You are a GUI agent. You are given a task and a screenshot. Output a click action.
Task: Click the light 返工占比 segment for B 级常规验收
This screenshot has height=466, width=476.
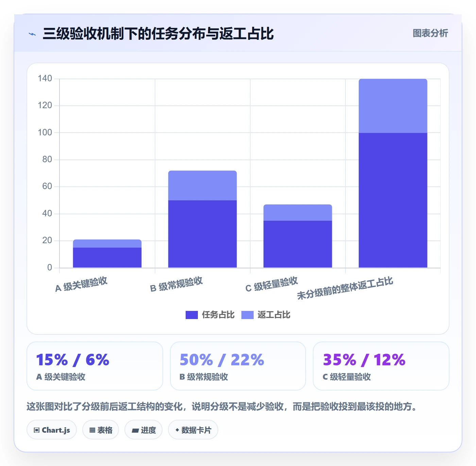pos(202,185)
